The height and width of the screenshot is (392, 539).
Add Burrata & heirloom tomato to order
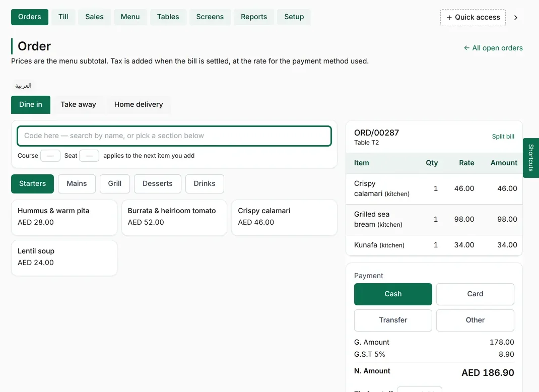174,218
